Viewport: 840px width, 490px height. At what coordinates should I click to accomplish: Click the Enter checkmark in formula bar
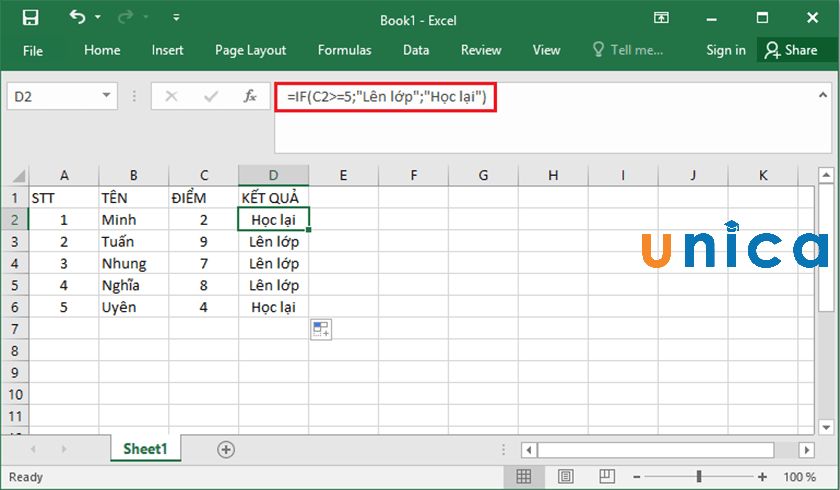tap(211, 97)
